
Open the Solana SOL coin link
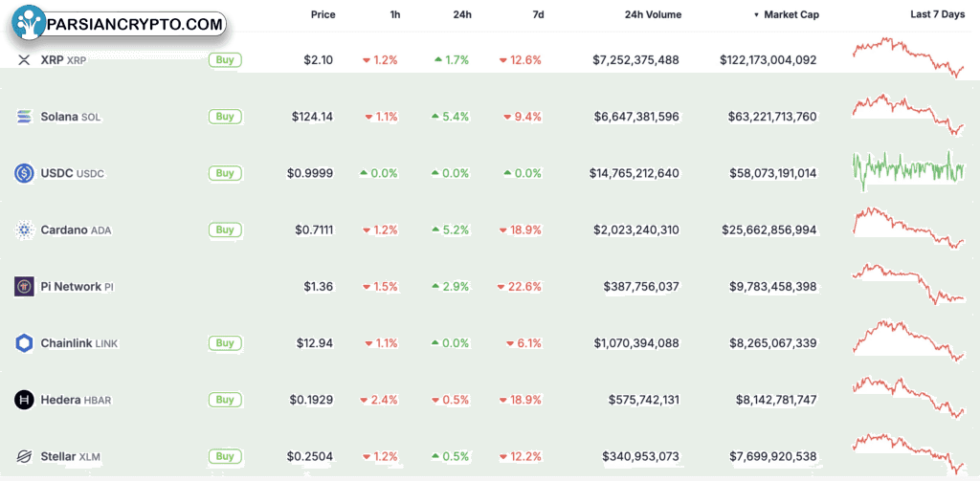(71, 117)
